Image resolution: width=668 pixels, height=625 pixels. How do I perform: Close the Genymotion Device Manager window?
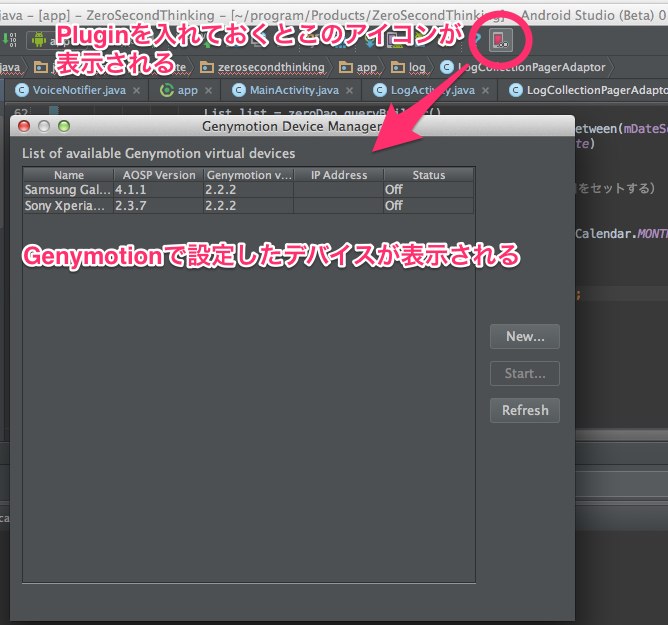click(x=24, y=126)
